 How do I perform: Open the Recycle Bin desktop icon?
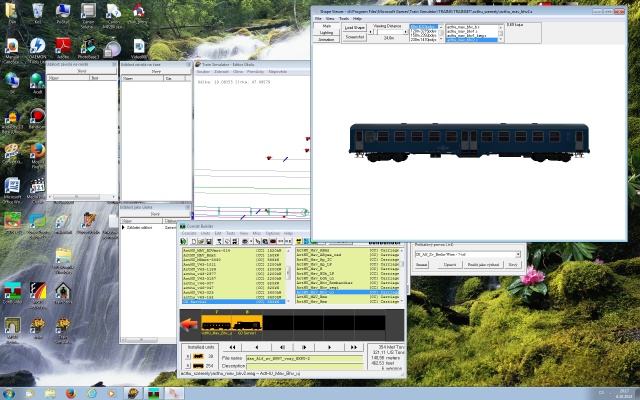click(36, 12)
